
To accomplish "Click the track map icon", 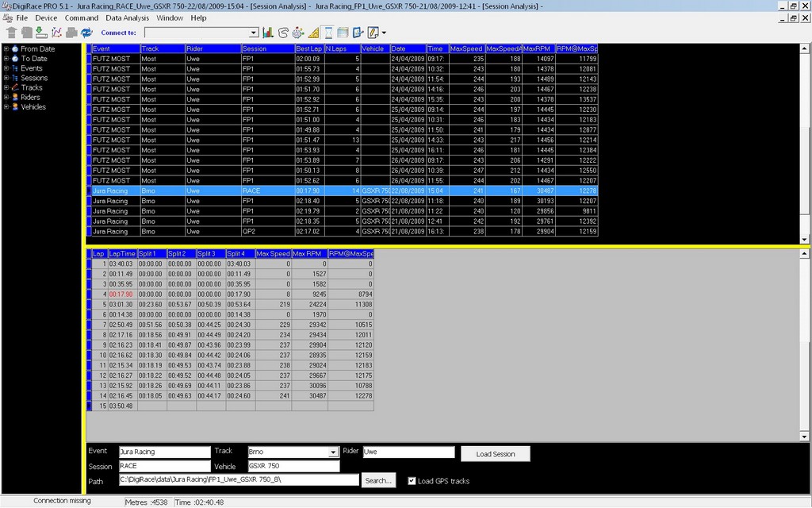I will click(283, 33).
